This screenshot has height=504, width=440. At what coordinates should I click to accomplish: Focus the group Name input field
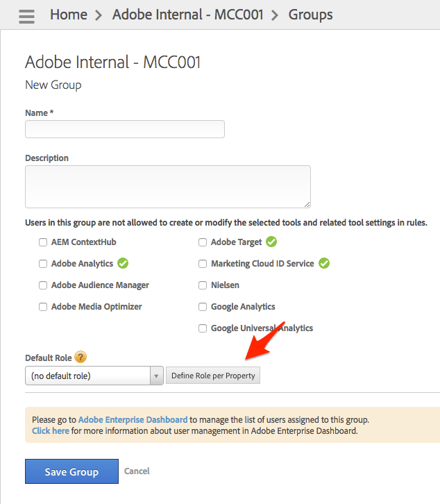pos(125,129)
